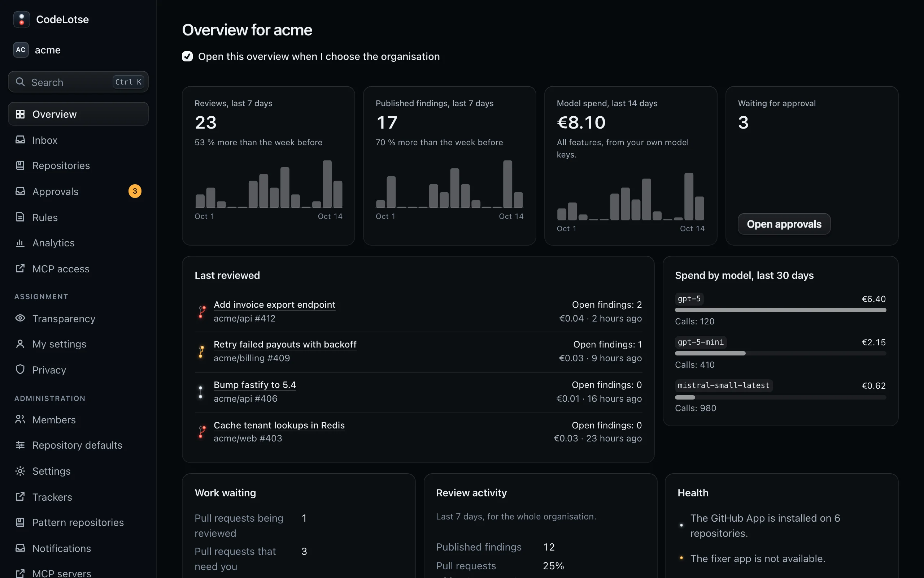Click the Repositories icon in sidebar
The width and height of the screenshot is (924, 578).
[x=20, y=165]
